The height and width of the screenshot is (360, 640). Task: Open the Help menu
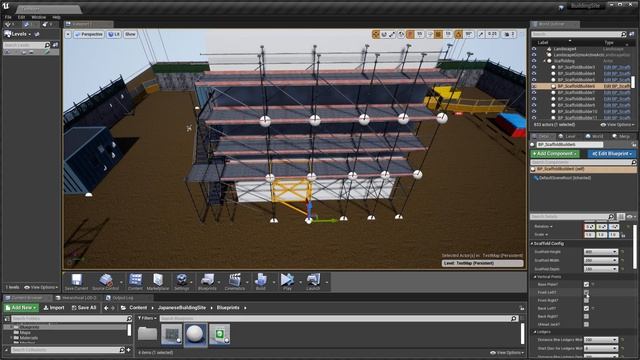pos(57,17)
